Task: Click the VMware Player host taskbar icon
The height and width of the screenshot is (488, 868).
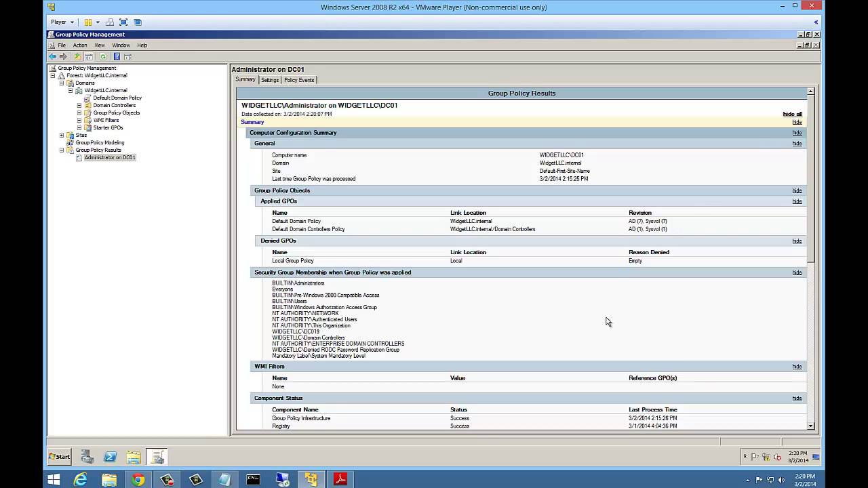Action: click(311, 480)
